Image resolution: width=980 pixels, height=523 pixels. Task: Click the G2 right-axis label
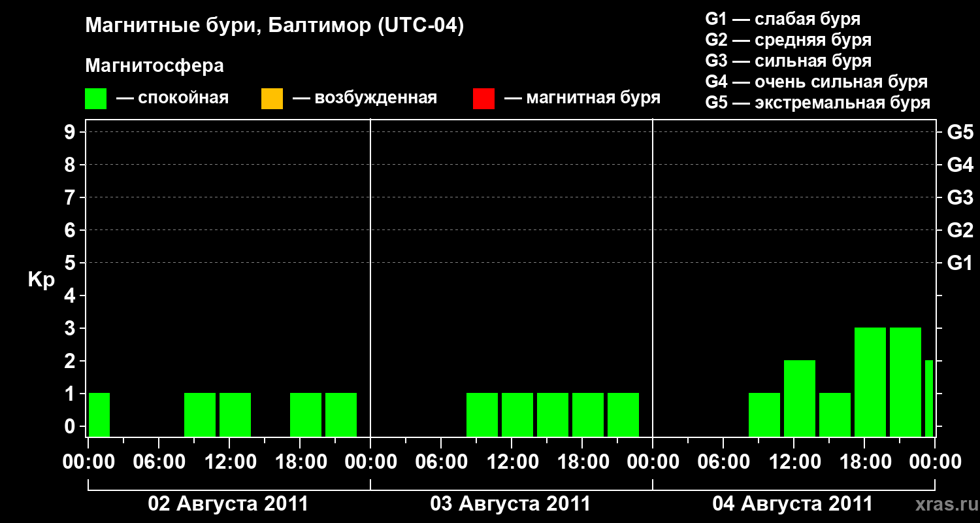click(960, 230)
